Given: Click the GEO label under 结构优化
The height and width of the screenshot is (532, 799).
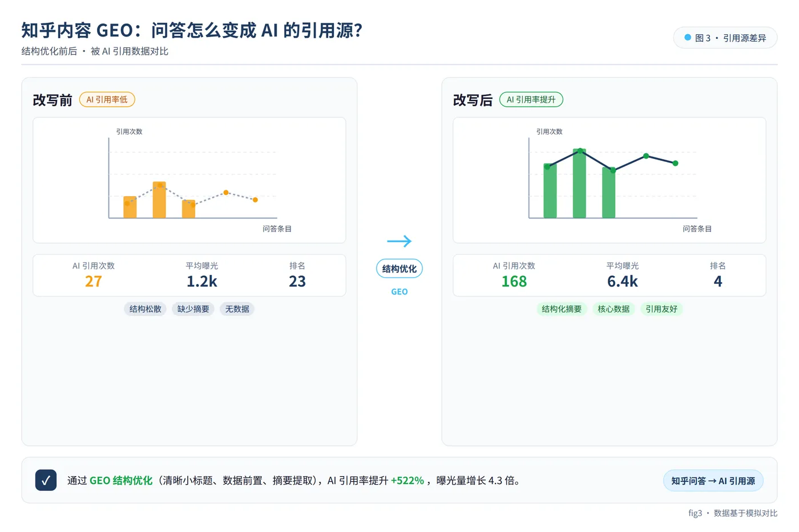Looking at the screenshot, I should (x=399, y=292).
